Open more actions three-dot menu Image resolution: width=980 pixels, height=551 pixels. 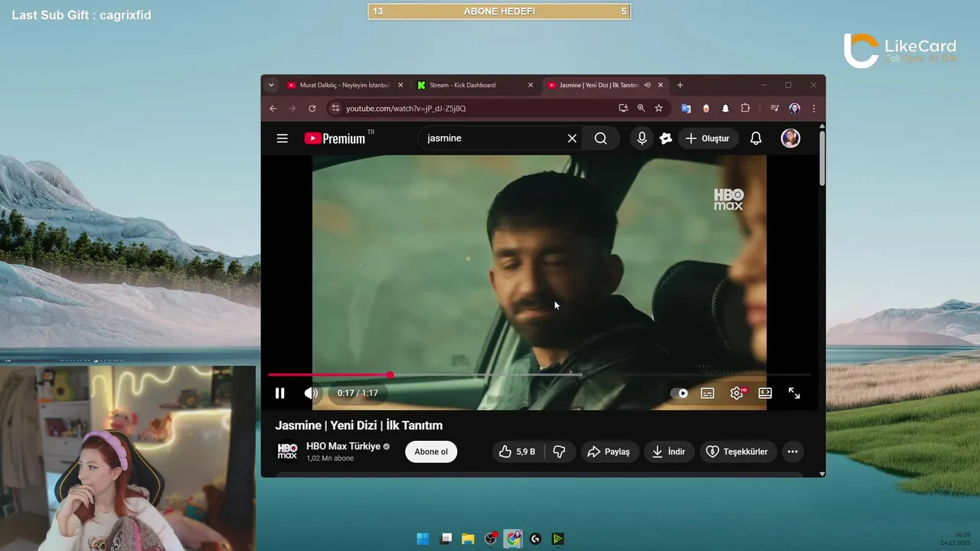792,452
